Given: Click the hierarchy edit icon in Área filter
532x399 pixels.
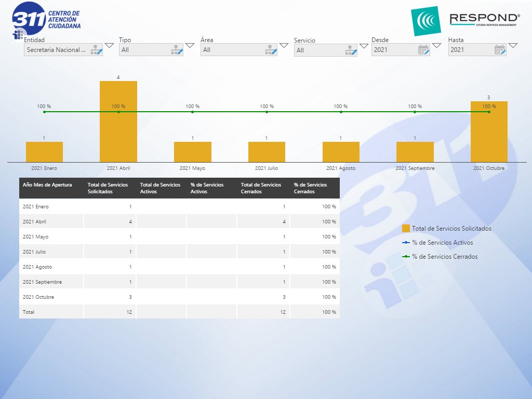Looking at the screenshot, I should (x=271, y=50).
